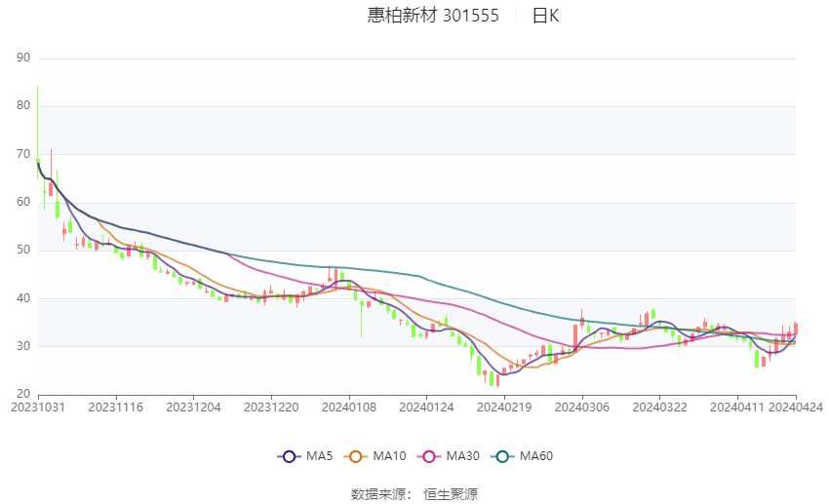The image size is (829, 504).
Task: Click the large red candle just before 20240306
Action: [575, 337]
